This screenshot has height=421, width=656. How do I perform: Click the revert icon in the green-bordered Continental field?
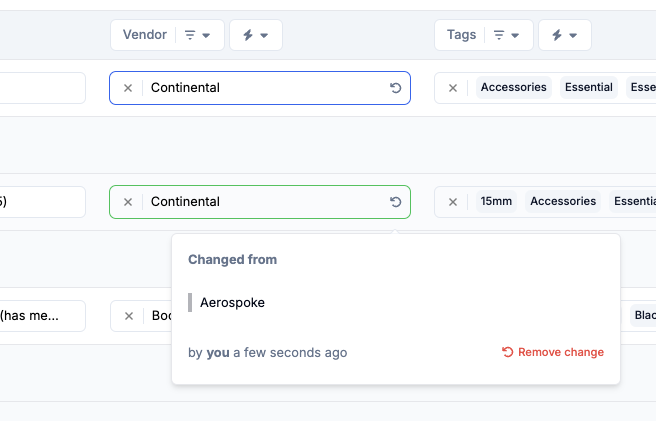pos(395,202)
